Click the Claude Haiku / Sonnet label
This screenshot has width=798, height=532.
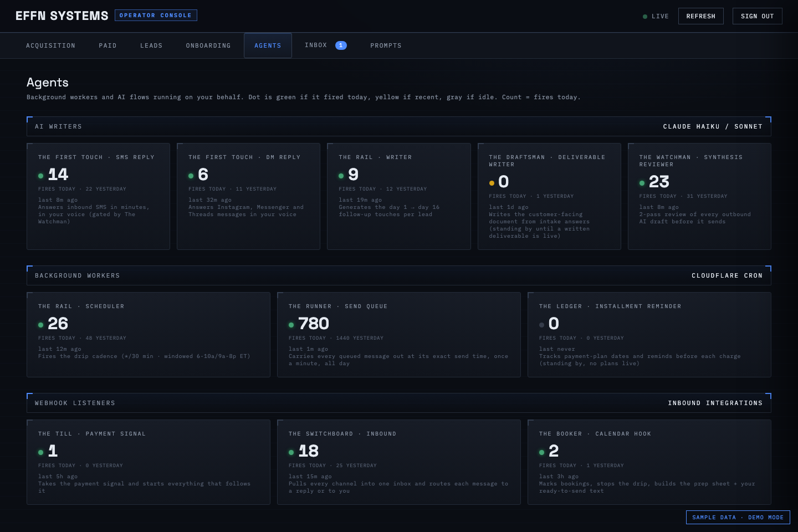[x=713, y=126]
